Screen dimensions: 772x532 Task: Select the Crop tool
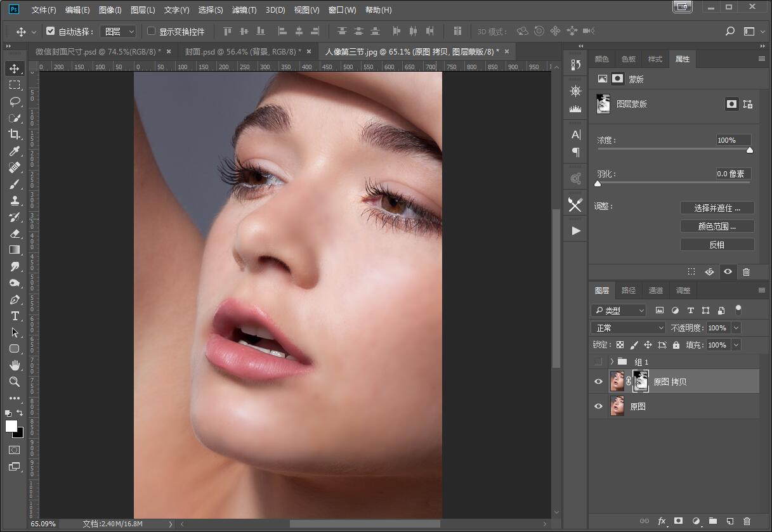(x=15, y=134)
